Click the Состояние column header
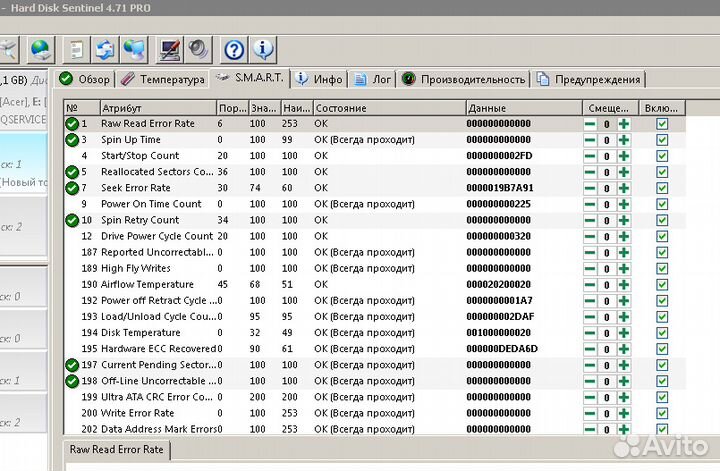This screenshot has width=720, height=471. [x=387, y=107]
